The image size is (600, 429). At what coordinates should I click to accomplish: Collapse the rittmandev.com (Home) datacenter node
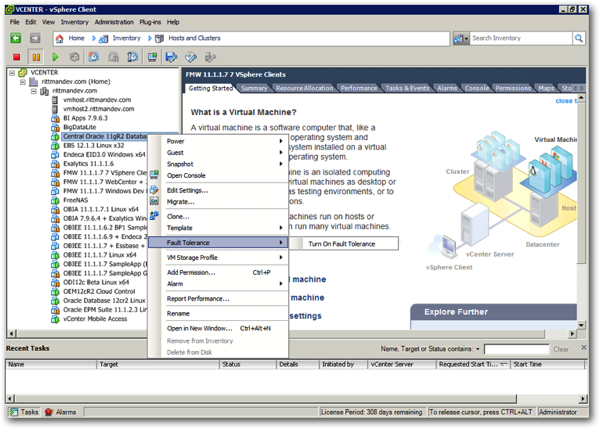point(23,82)
